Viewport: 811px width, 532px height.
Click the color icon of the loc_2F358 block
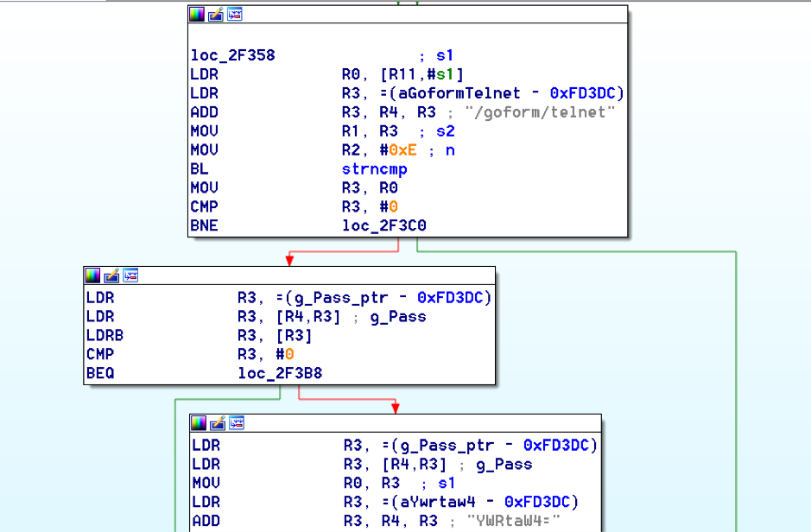point(197,15)
